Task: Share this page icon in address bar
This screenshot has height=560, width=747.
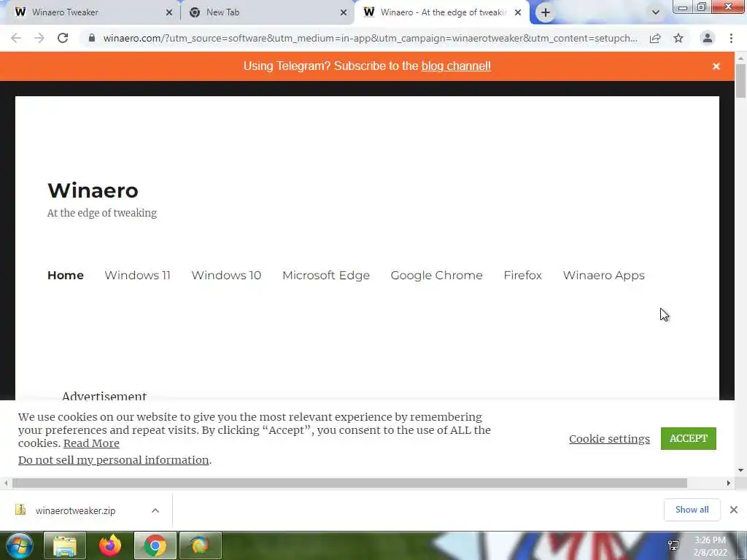Action: click(655, 38)
